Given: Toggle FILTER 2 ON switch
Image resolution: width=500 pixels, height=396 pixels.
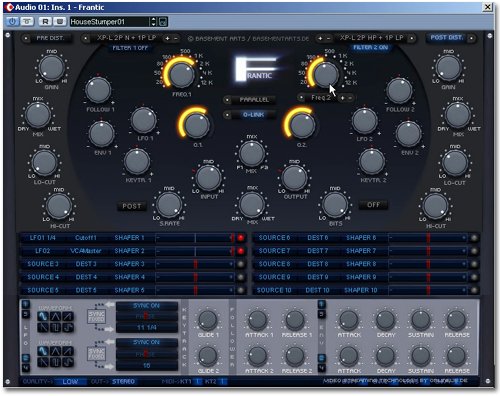Looking at the screenshot, I should [x=370, y=48].
